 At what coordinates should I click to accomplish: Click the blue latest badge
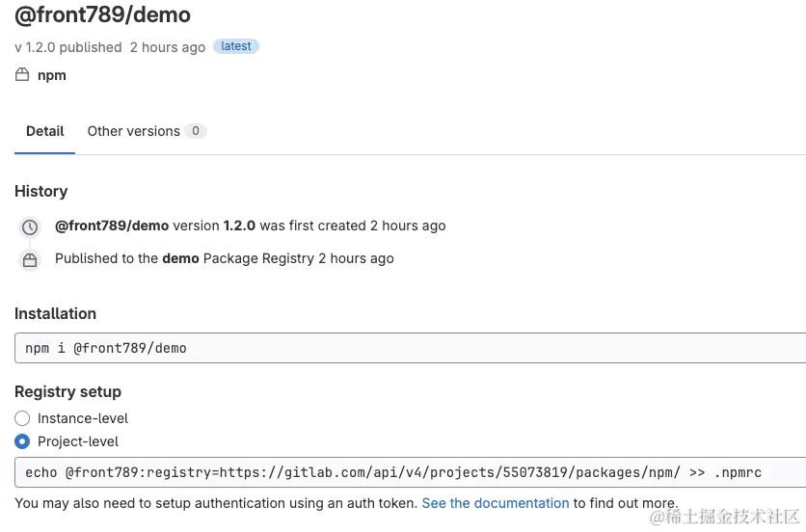point(236,46)
